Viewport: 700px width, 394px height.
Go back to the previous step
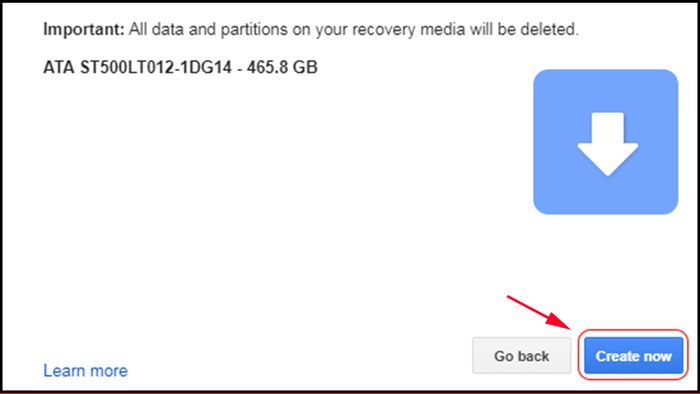[x=521, y=356]
